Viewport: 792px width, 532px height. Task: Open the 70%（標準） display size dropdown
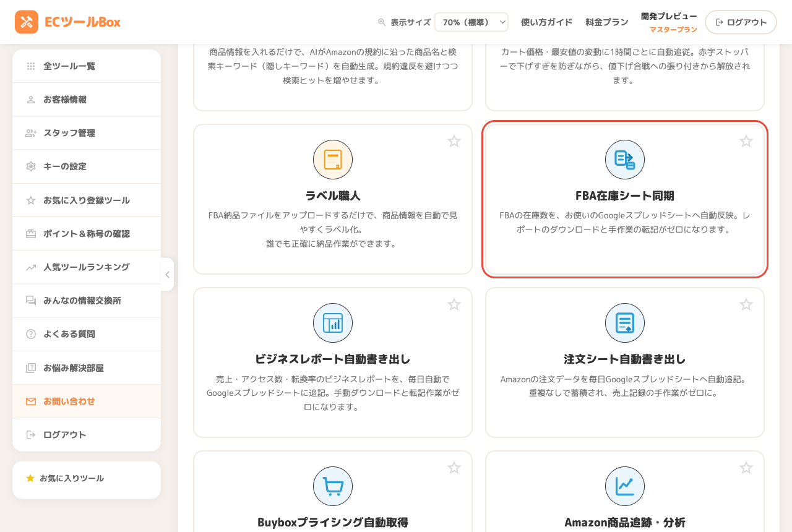471,22
